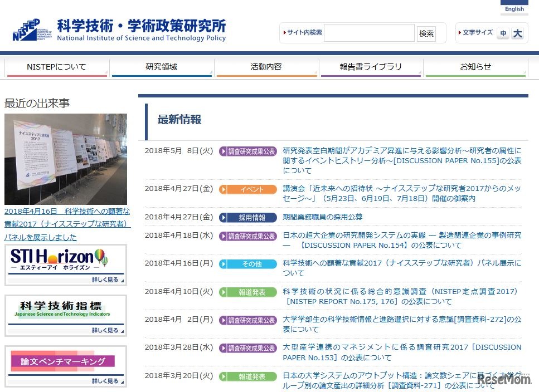Screen dimensions: 539x392
Task: Click 報道発表 tag for April 10 entry
Action: coord(248,292)
